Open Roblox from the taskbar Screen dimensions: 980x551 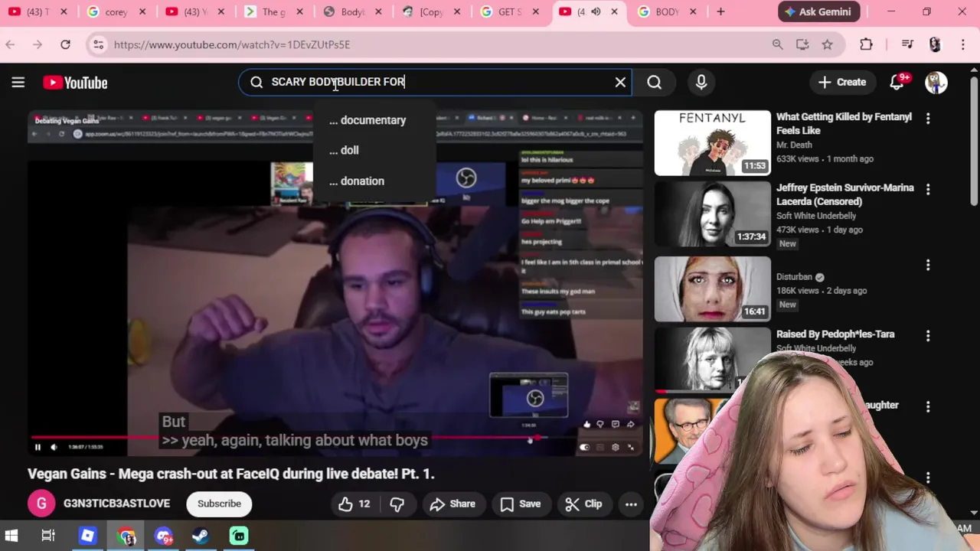click(87, 536)
